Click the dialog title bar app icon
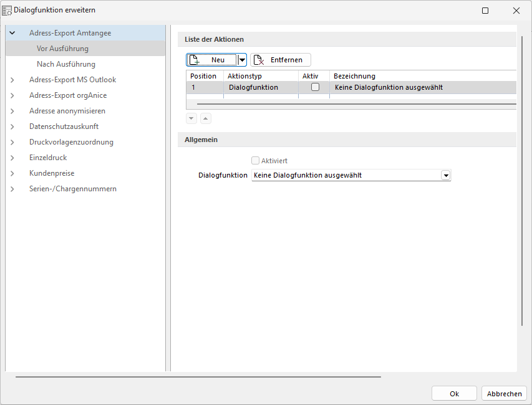Screen dimensions: 532x405 [x=7, y=11]
